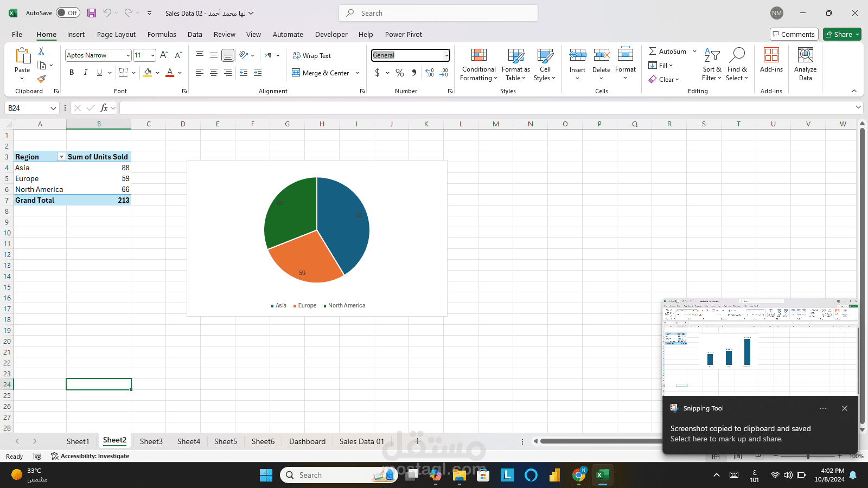
Task: Decrease font size with smaller A icon
Action: pos(178,55)
